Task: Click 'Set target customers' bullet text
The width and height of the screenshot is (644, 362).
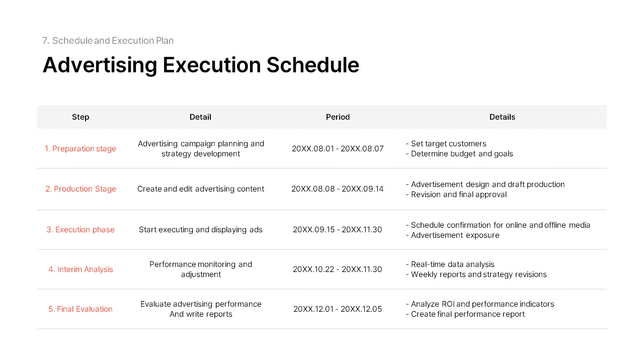Action: click(446, 144)
